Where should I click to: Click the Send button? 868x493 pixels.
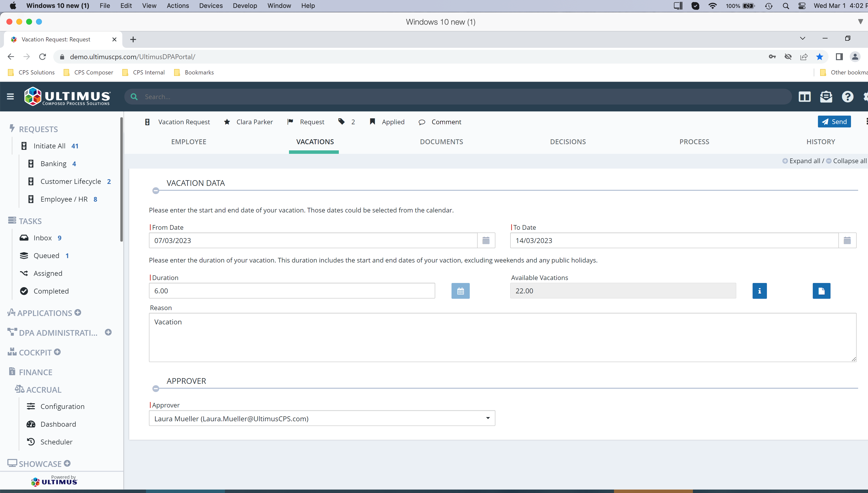coord(834,122)
